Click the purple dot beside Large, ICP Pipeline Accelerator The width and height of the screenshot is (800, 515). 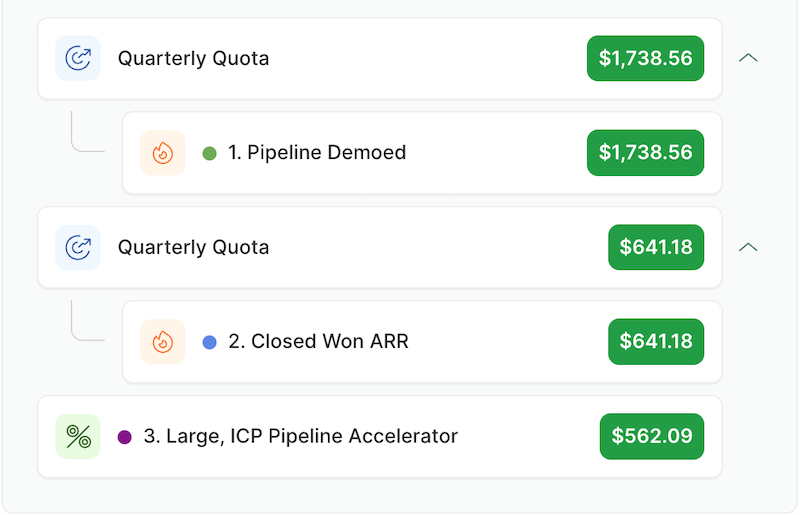(x=124, y=437)
